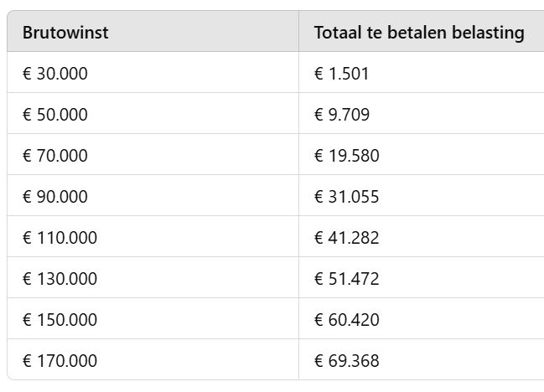Select the € 30.000 brutowinst cell
The width and height of the screenshot is (544, 392).
click(x=55, y=74)
